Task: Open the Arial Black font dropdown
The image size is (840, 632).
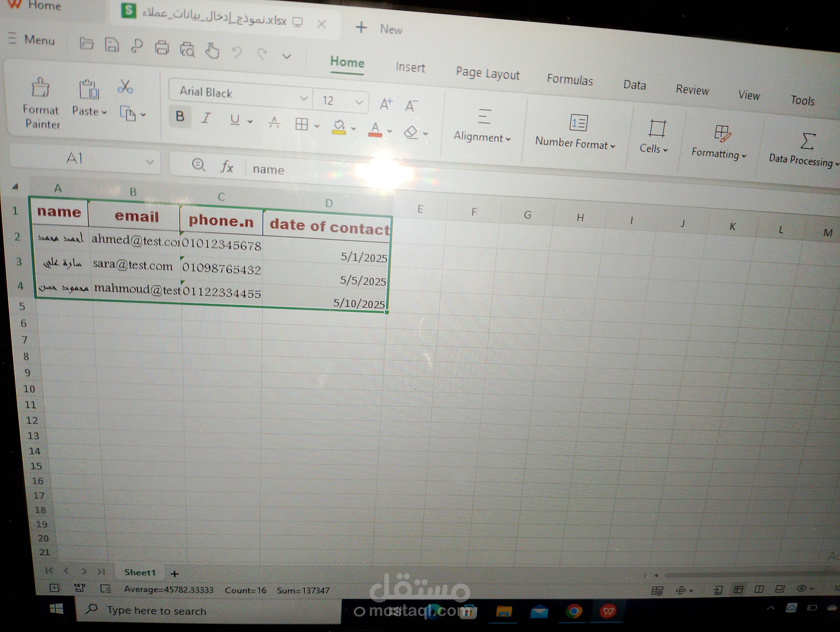Action: [303, 98]
